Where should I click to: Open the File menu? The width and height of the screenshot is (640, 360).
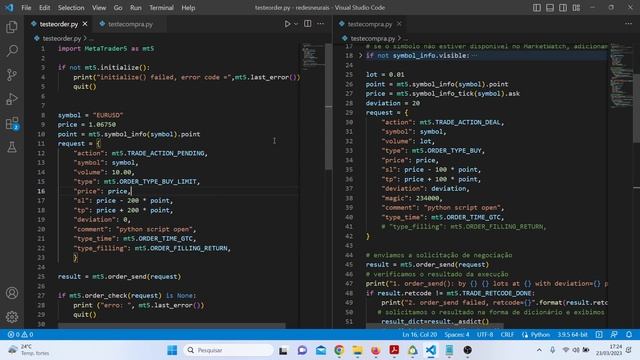(26, 8)
